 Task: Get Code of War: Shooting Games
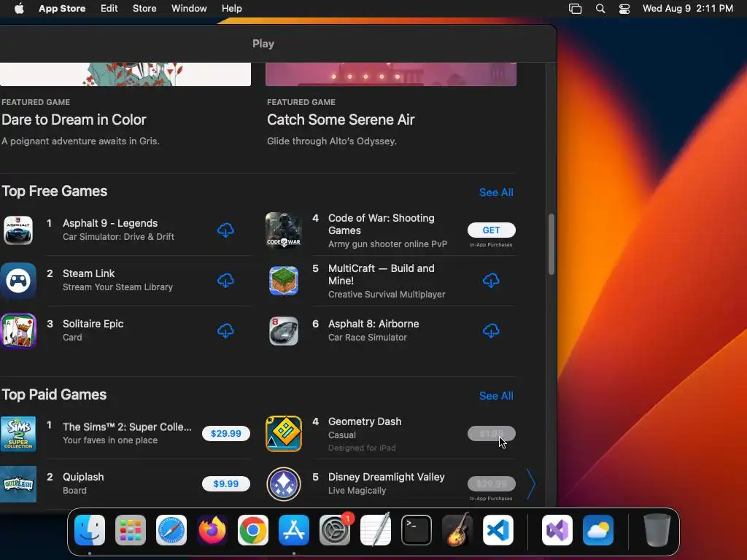(x=491, y=230)
